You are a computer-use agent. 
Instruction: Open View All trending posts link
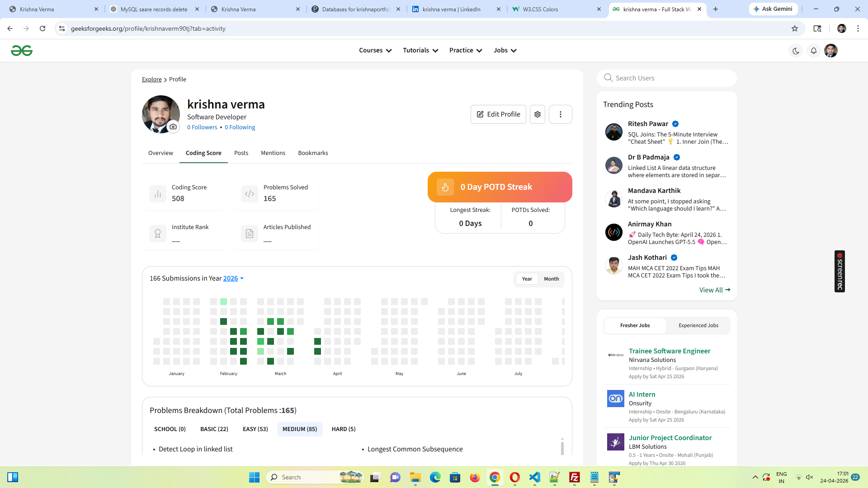(714, 290)
